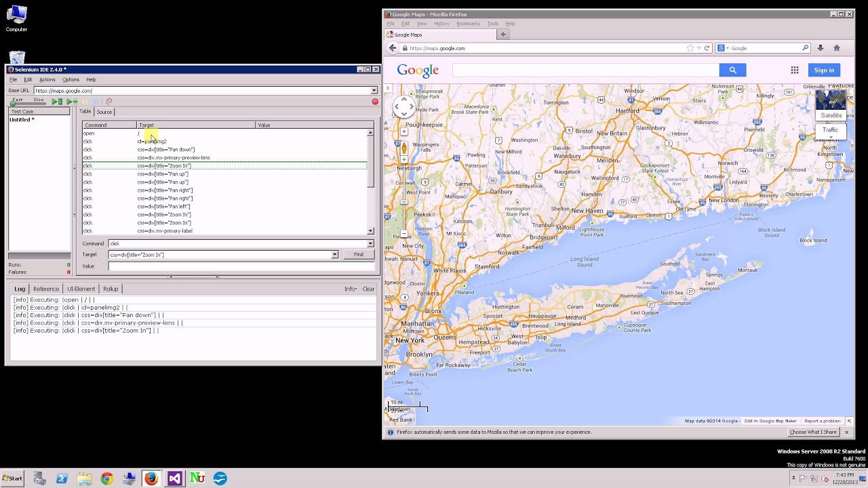The height and width of the screenshot is (488, 868).
Task: Open the Rollup tab
Action: point(111,289)
